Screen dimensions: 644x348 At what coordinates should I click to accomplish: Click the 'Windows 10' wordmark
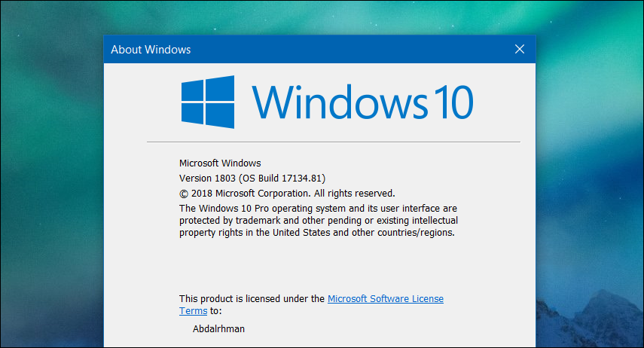362,102
